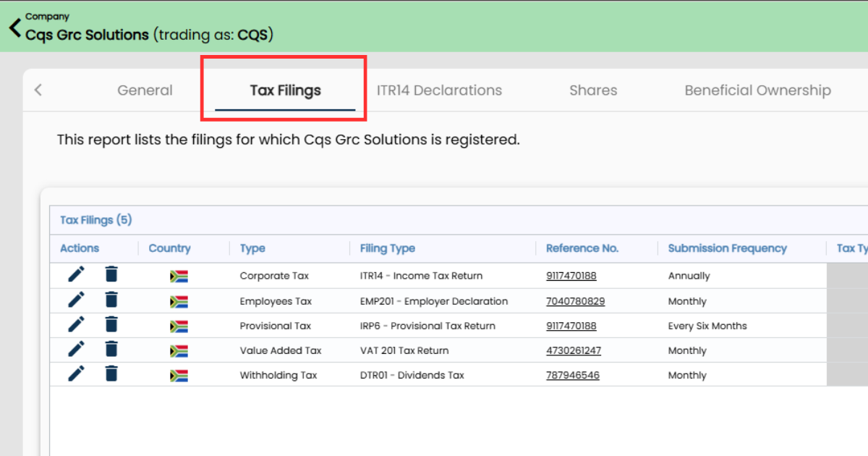Delete the Provisional Tax filing
868x456 pixels.
[x=111, y=324]
